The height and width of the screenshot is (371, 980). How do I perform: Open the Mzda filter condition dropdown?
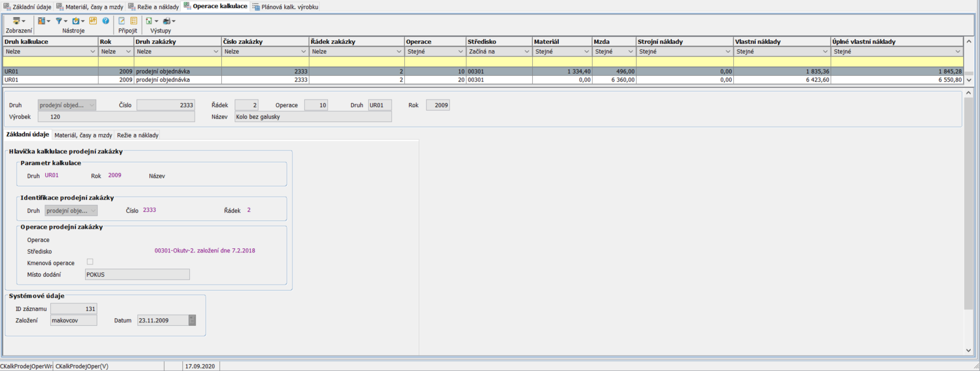(630, 52)
